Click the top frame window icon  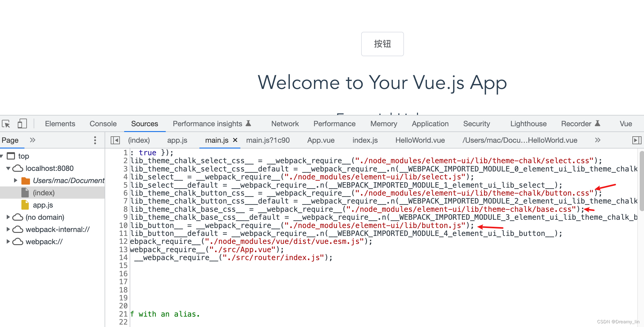point(11,156)
